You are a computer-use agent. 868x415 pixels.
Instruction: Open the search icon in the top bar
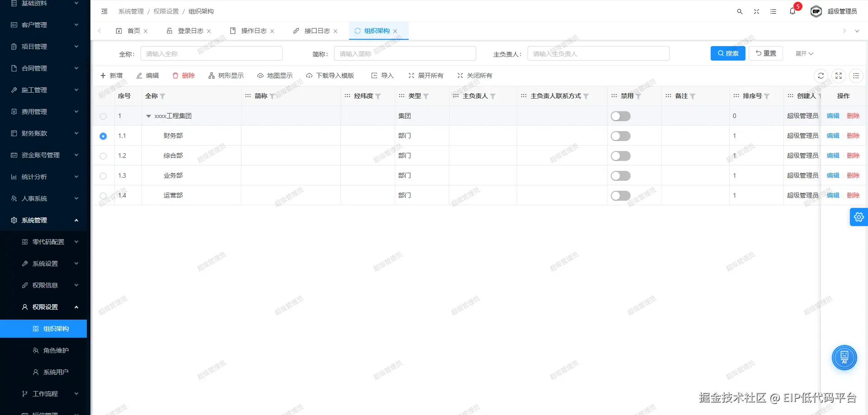pos(740,11)
